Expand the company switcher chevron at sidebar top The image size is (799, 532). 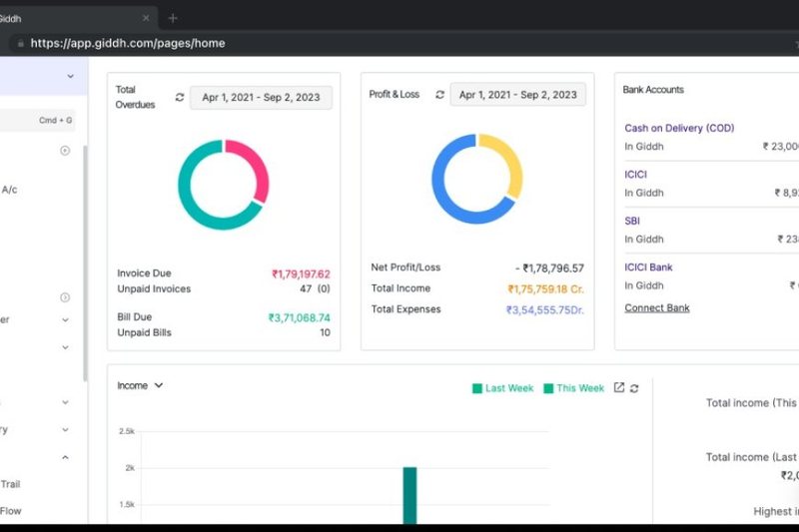70,77
